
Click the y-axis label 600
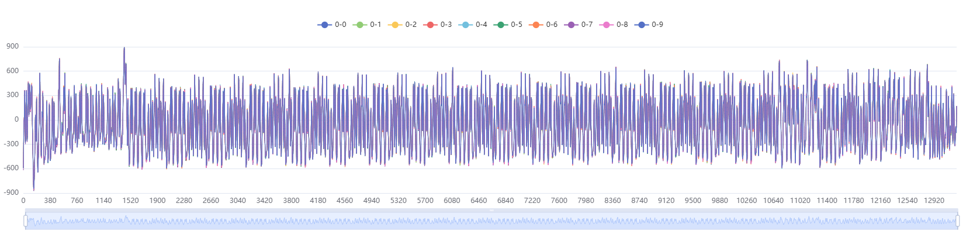pos(12,71)
